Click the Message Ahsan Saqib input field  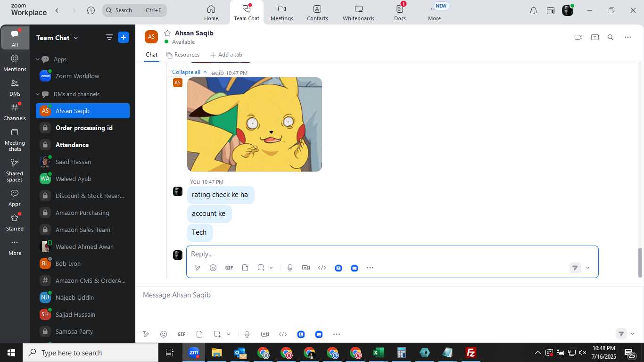(389, 295)
